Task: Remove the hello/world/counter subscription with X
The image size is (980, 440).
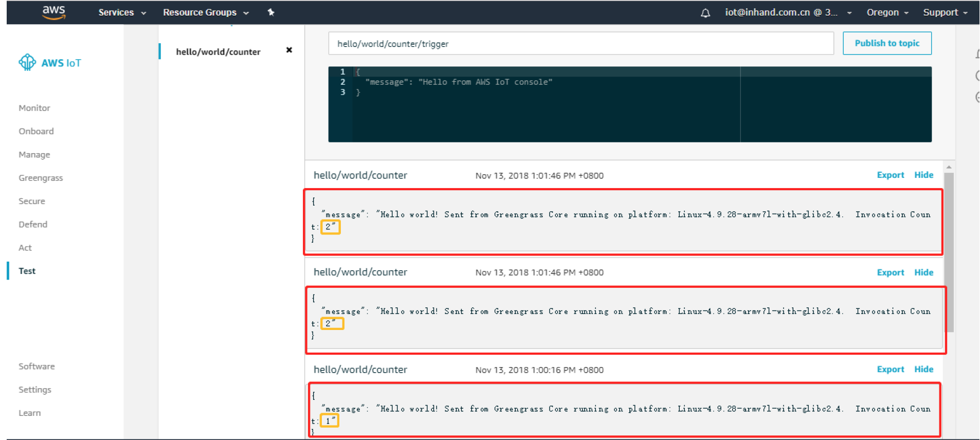Action: (x=289, y=50)
